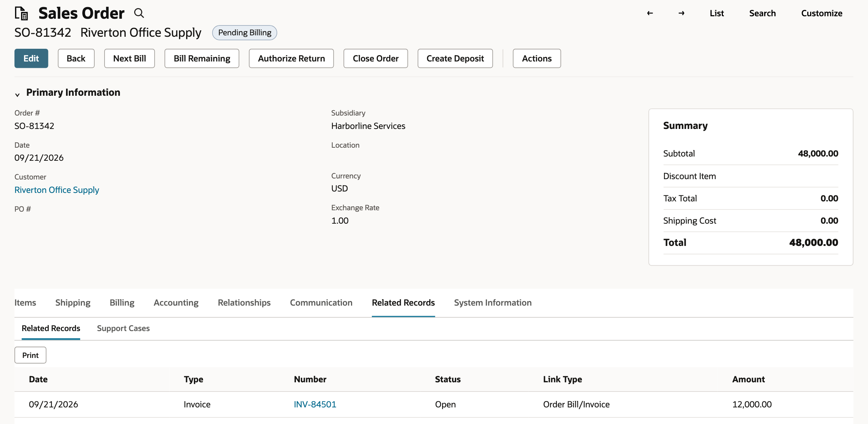The height and width of the screenshot is (424, 868).
Task: Go to next record with right arrow
Action: pyautogui.click(x=682, y=13)
